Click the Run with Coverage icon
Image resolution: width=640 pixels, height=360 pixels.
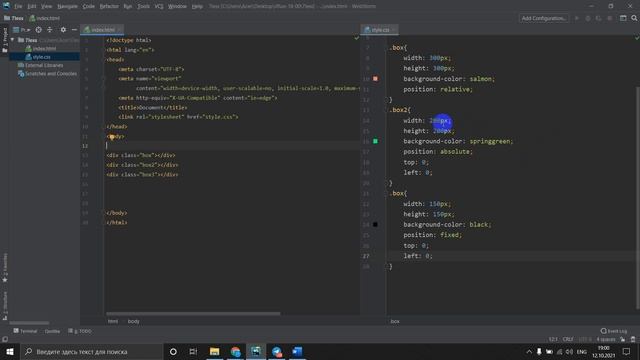pyautogui.click(x=598, y=18)
